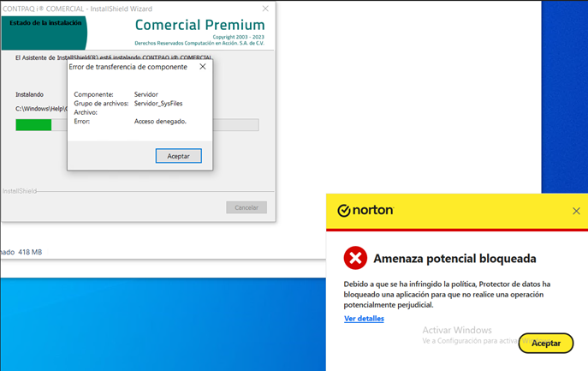Click the Norton checkmark logo
Image resolution: width=588 pixels, height=371 pixels.
tap(343, 211)
